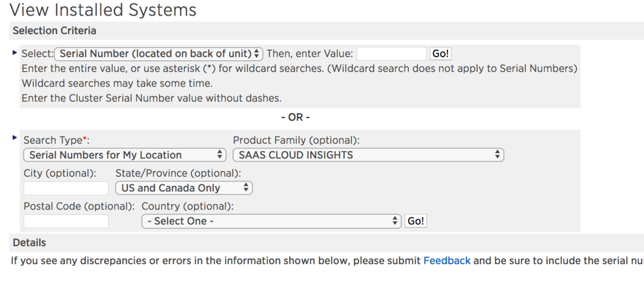Viewport: 644px width, 281px height.
Task: Click the blue arrow bullet beside Select
Action: [15, 53]
